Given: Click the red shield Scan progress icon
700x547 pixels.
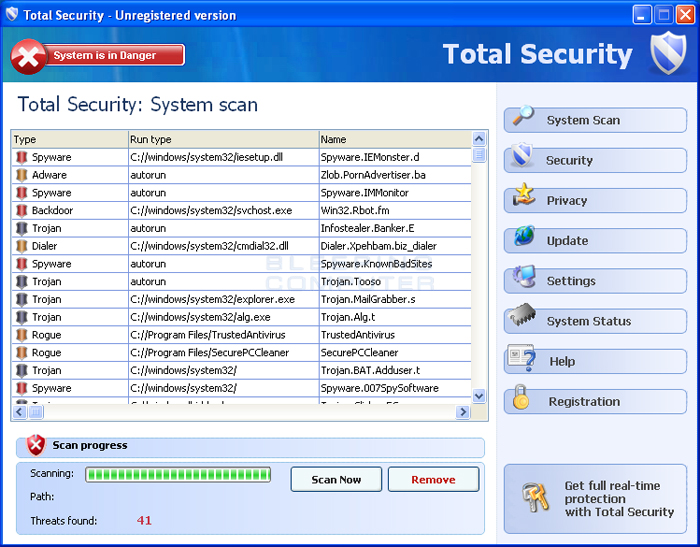Looking at the screenshot, I should (36, 445).
